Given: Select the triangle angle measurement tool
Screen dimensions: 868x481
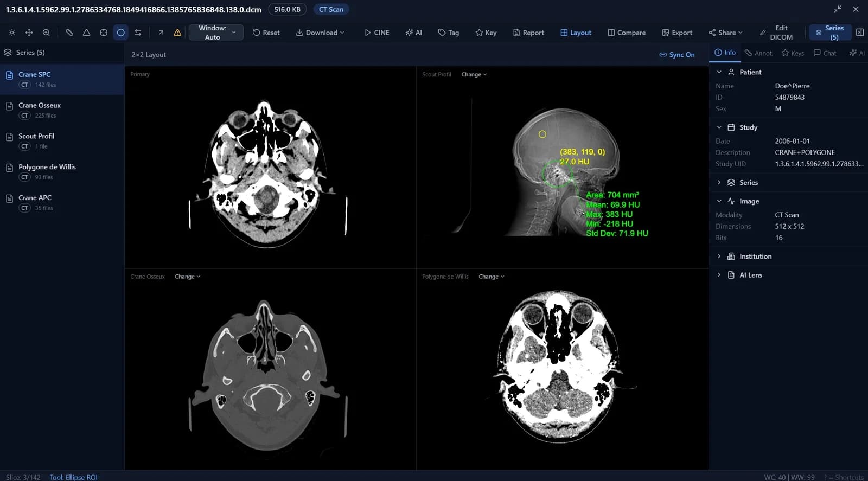Looking at the screenshot, I should [86, 33].
